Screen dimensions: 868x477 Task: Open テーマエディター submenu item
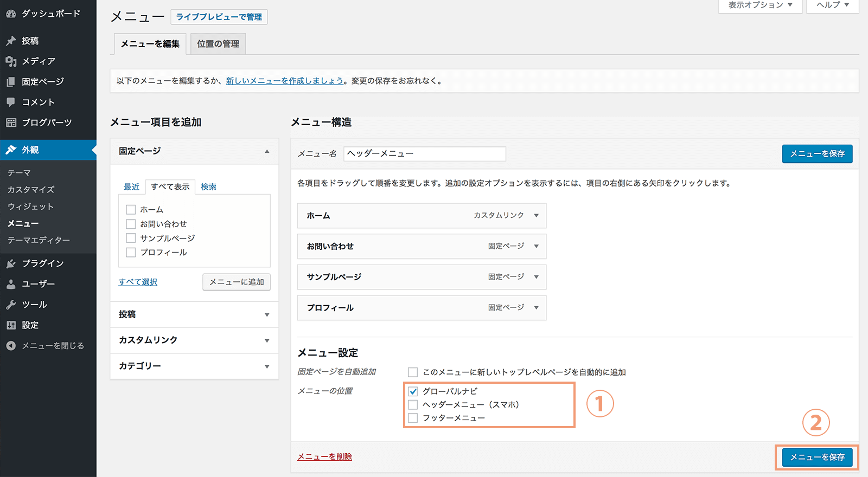pos(39,240)
